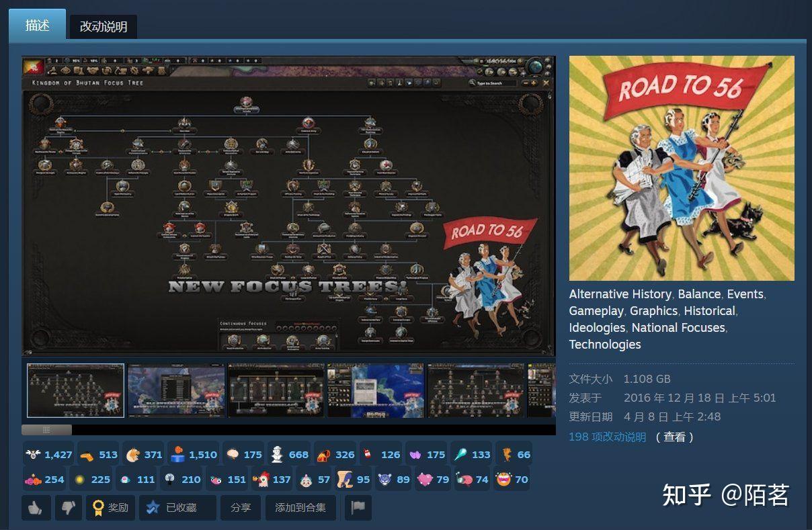Open the 198 项改动说明 link
This screenshot has height=530, width=812.
[608, 437]
